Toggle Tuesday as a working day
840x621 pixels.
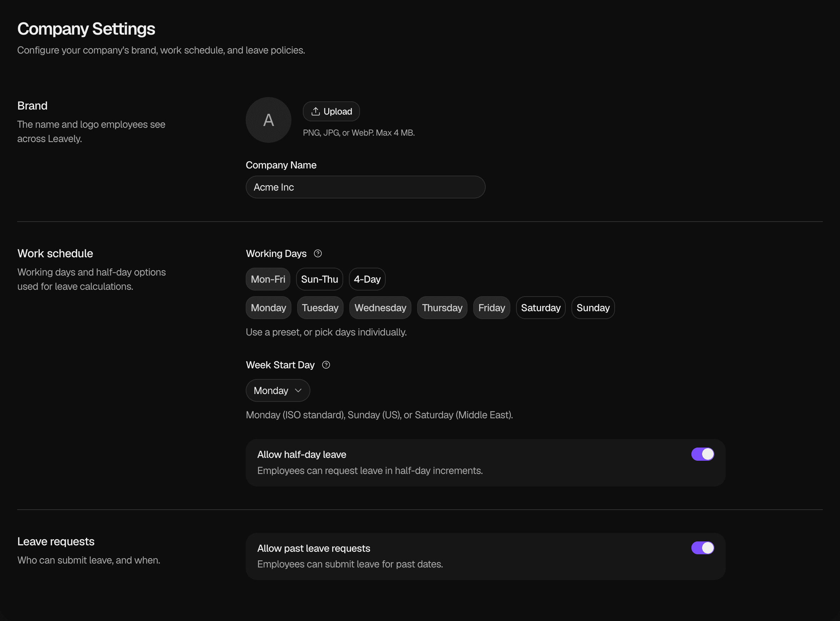tap(320, 308)
